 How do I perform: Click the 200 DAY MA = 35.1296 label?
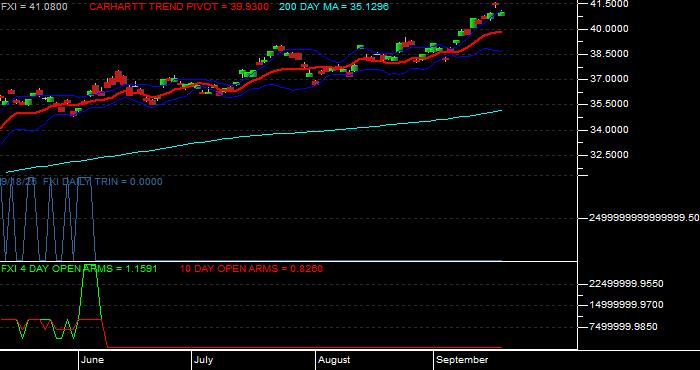tap(333, 7)
